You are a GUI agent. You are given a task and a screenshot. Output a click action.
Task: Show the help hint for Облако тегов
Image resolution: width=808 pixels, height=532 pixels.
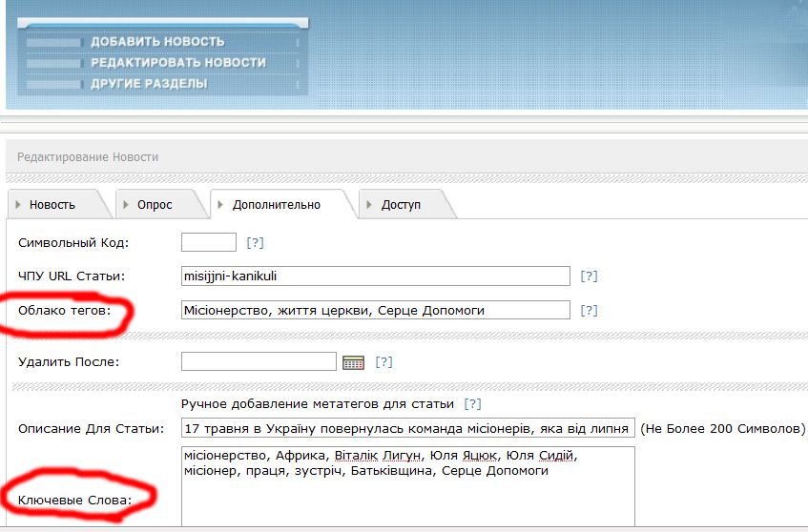tap(590, 310)
